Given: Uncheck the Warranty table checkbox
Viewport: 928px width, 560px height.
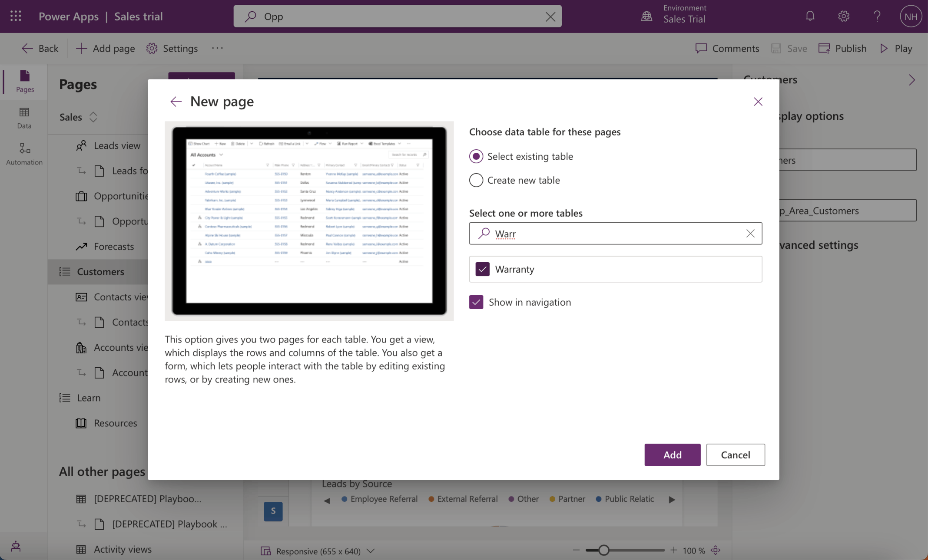Looking at the screenshot, I should (x=482, y=269).
